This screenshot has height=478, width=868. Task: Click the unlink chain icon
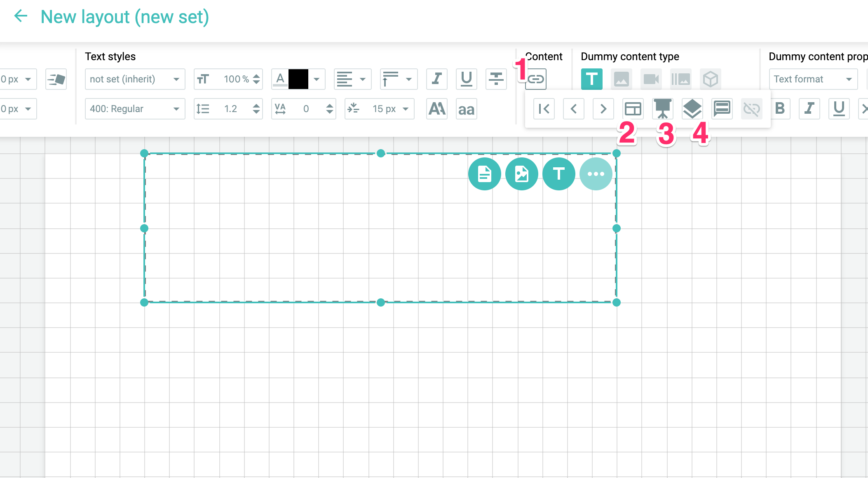pyautogui.click(x=751, y=109)
